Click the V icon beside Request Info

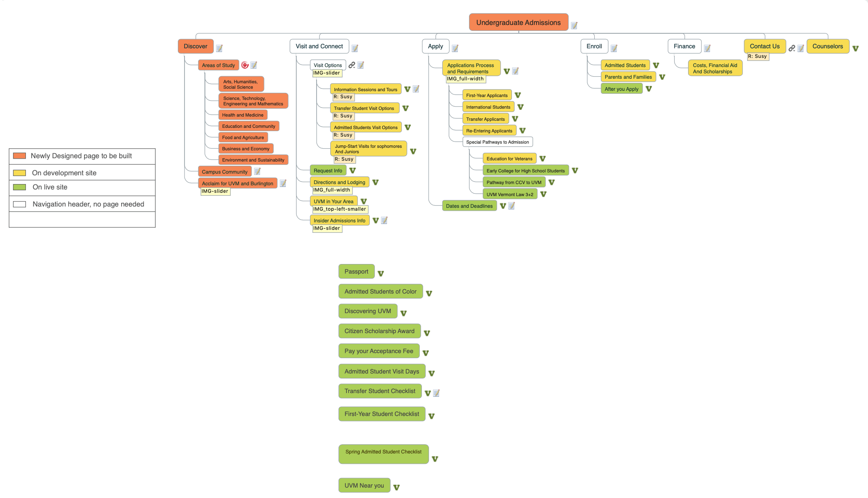(352, 170)
